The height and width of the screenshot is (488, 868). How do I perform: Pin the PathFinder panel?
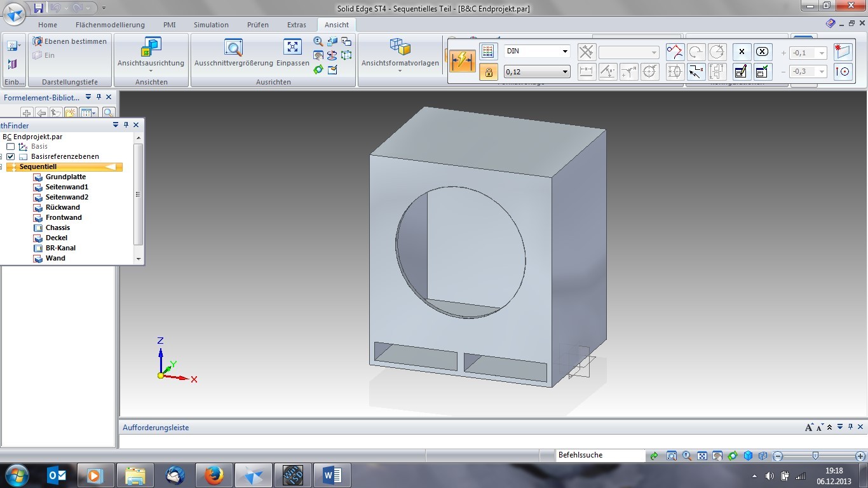pos(126,125)
